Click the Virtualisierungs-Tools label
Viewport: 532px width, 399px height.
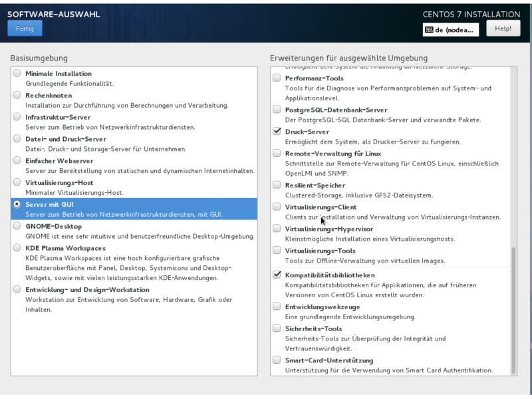(x=321, y=251)
